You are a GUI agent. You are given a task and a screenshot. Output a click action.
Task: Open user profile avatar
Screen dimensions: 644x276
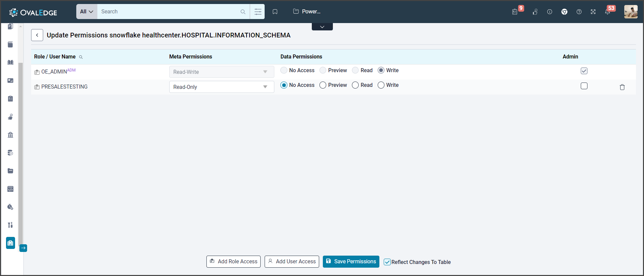[631, 12]
